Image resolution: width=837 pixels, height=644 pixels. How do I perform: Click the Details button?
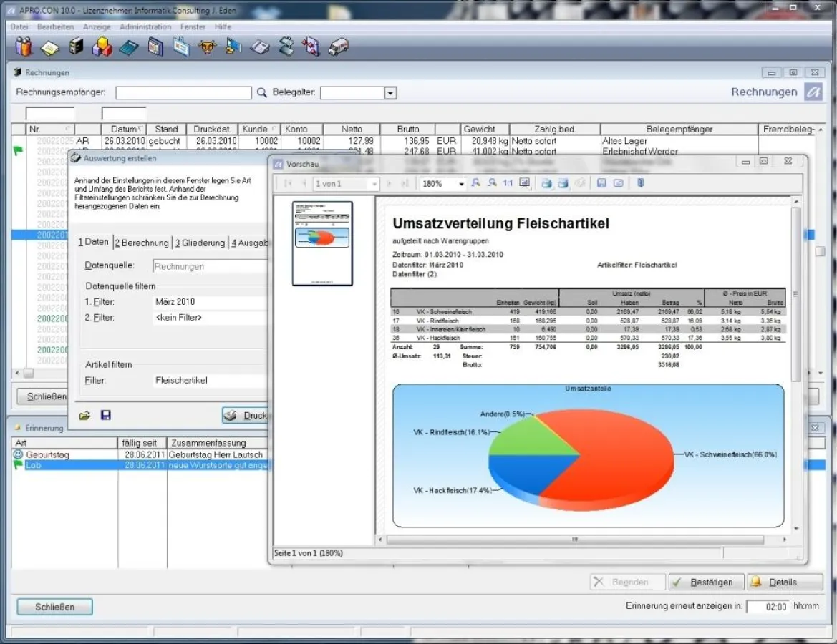(775, 582)
